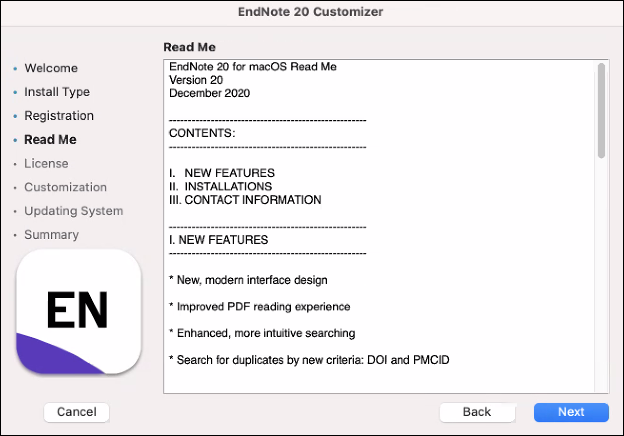Select the Read Me step in sidebar
This screenshot has width=624, height=436.
(x=50, y=140)
